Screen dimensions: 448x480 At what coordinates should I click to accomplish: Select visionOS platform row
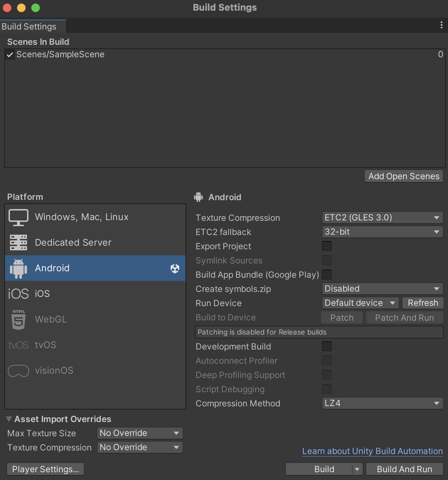click(x=95, y=370)
